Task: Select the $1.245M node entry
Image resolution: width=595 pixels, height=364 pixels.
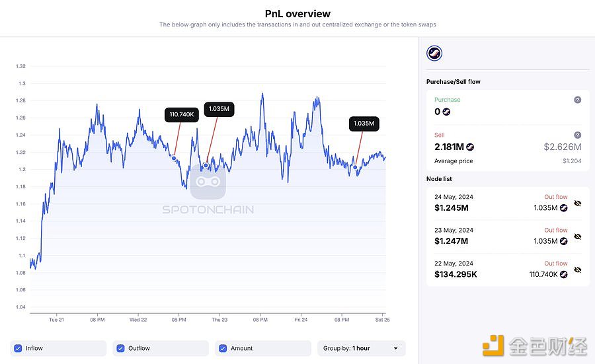Action: [508, 203]
